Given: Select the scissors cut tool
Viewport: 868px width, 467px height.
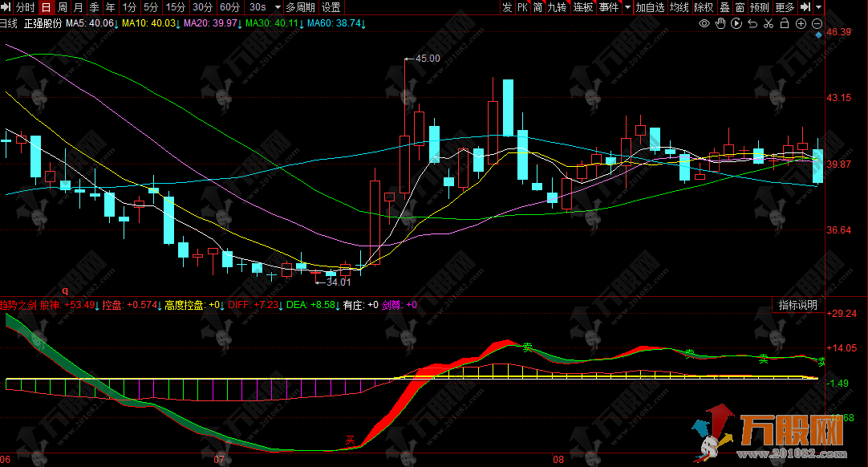Looking at the screenshot, I should pos(769,24).
